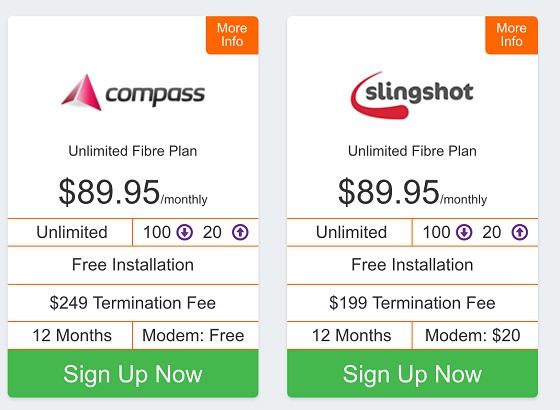
Task: Click Compass Unlimited Fibre Plan title
Action: pyautogui.click(x=132, y=151)
